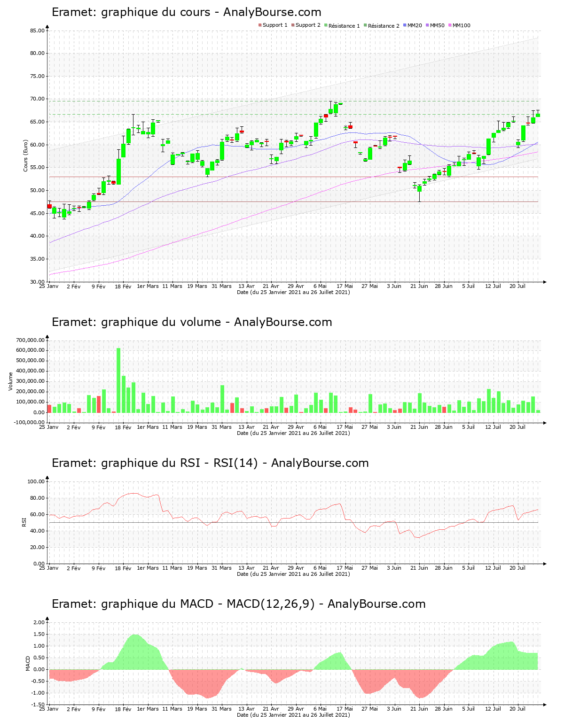
Task: Click the 100.00 RSI axis label
Action: (36, 481)
